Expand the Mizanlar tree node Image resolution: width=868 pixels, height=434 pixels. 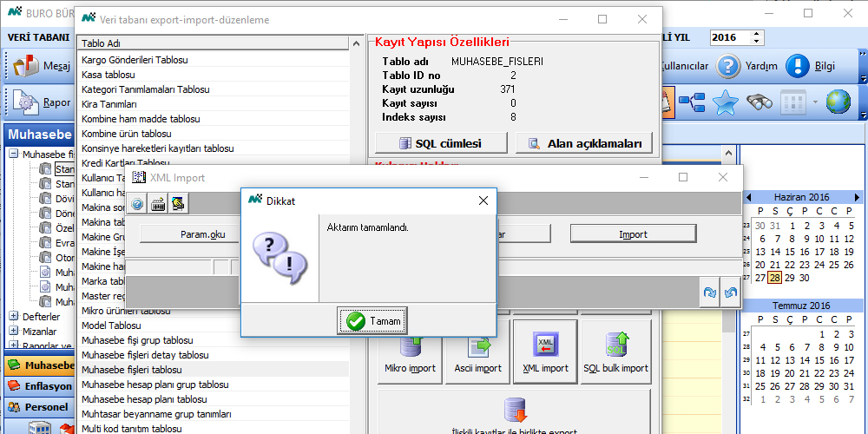[x=13, y=332]
